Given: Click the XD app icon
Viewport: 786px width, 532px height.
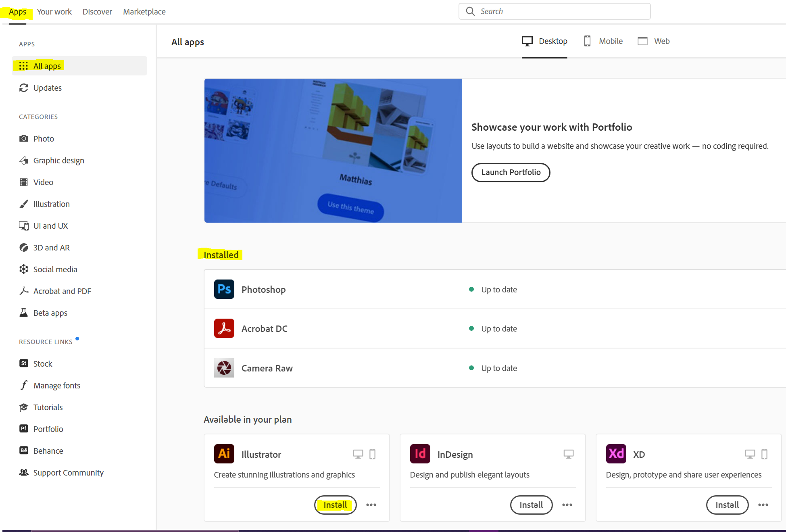Looking at the screenshot, I should pos(616,454).
